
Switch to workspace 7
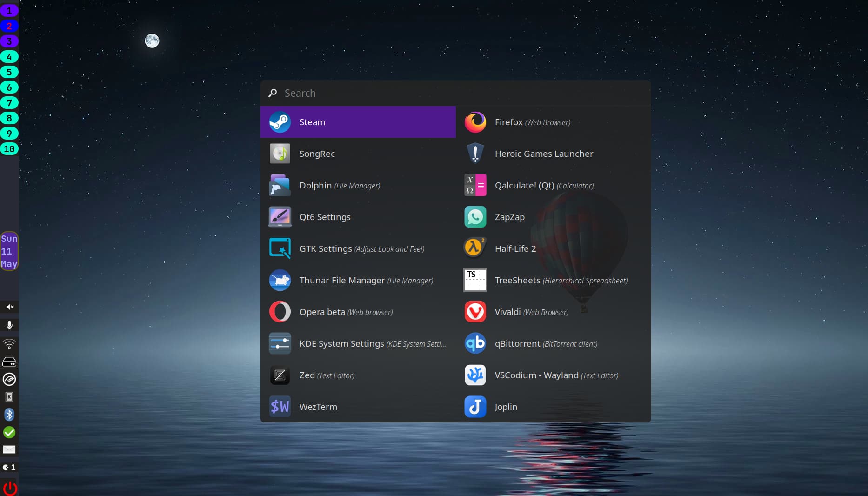click(x=9, y=103)
